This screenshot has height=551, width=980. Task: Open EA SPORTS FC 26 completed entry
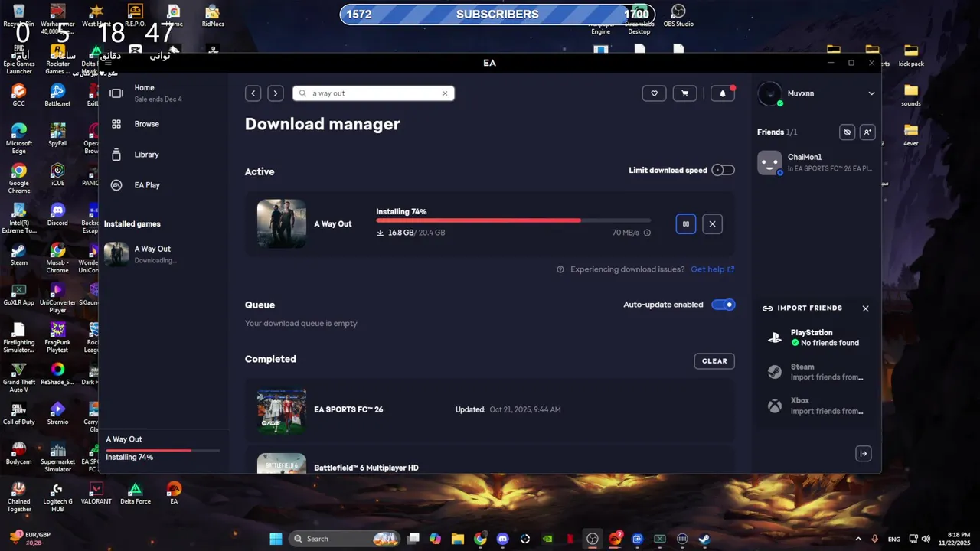point(490,410)
